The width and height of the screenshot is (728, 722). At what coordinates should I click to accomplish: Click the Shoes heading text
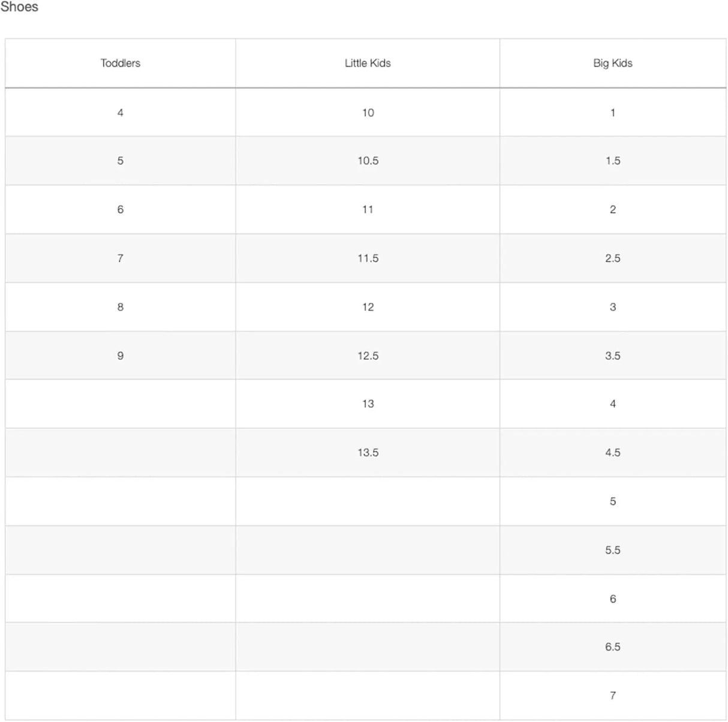pyautogui.click(x=19, y=7)
